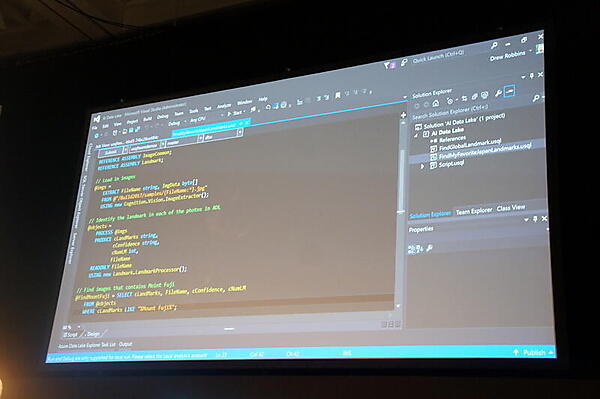This screenshot has height=399, width=600.
Task: Click the Solution Explorer search magnifier icon
Action: [x=536, y=98]
